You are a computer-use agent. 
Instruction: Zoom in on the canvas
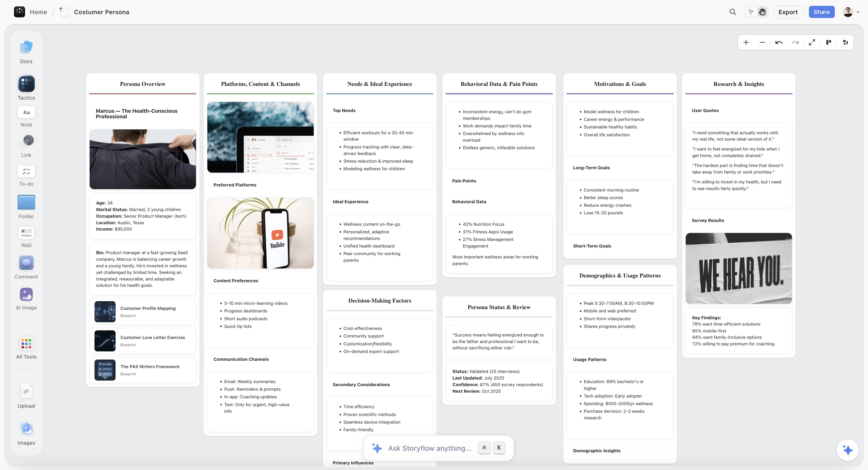click(x=746, y=42)
